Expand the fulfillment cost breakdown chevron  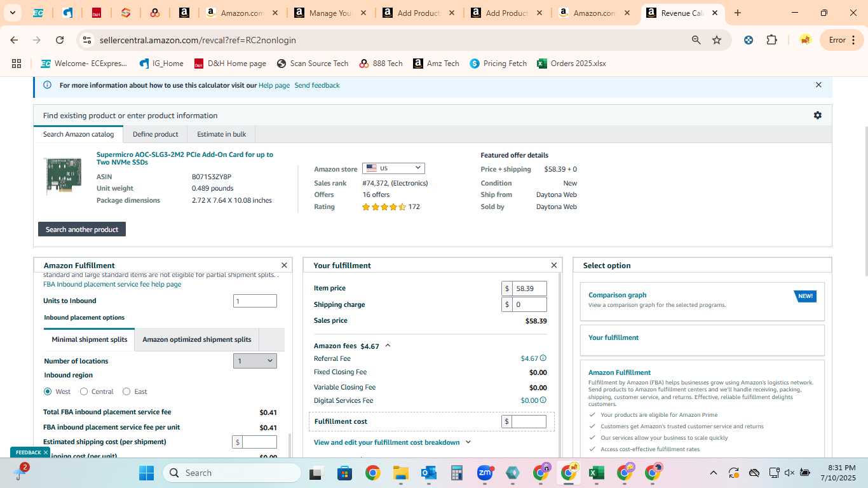tap(468, 442)
